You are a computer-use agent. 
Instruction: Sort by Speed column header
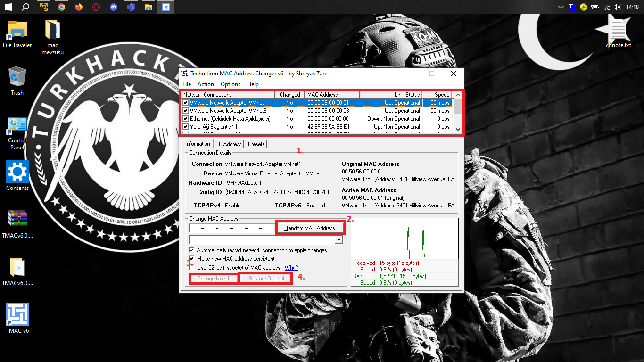tap(438, 95)
